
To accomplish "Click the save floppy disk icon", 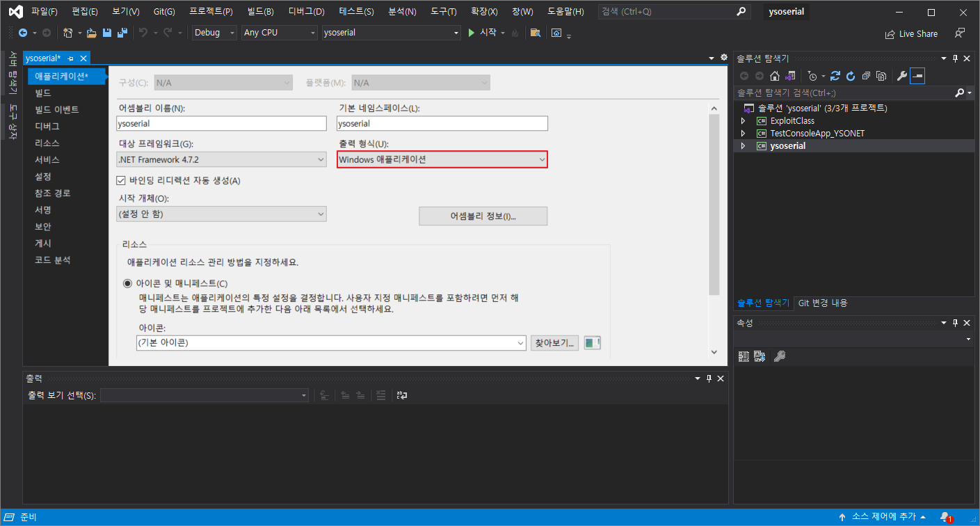I will tap(107, 33).
